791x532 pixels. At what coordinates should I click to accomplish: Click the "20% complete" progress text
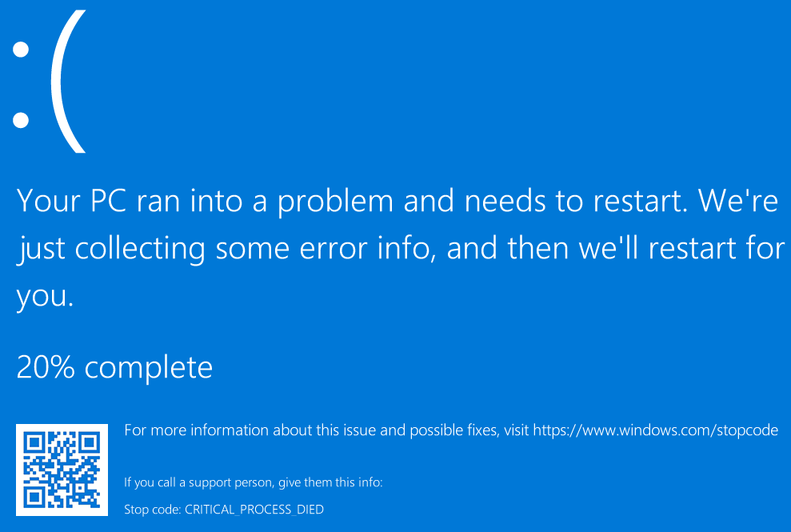click(x=114, y=367)
